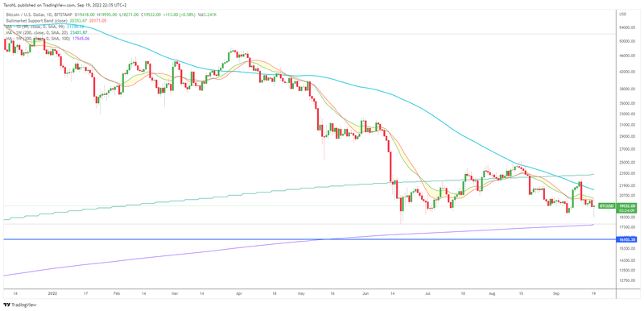
Task: Click the 13500.00 price axis label
Action: coord(627,271)
